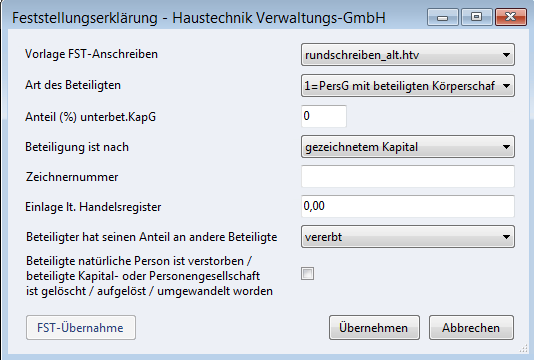Image resolution: width=534 pixels, height=360 pixels.
Task: Select the Einlage lt. Handelsregister amount field
Action: click(408, 206)
